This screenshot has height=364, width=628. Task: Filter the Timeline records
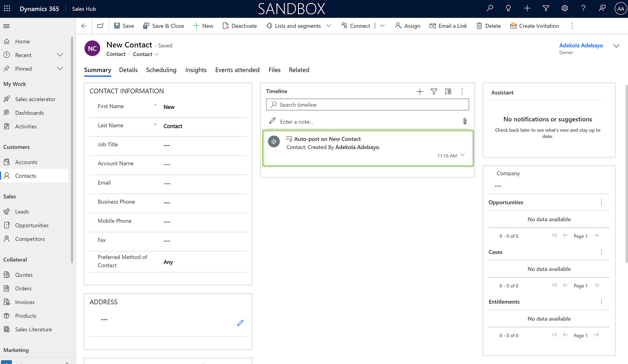coord(434,91)
